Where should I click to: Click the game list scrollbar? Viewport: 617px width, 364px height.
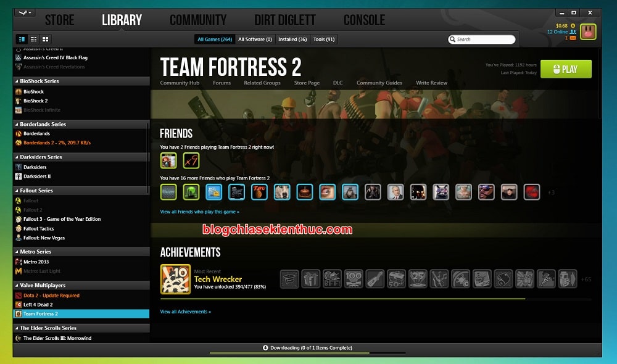coord(148,157)
